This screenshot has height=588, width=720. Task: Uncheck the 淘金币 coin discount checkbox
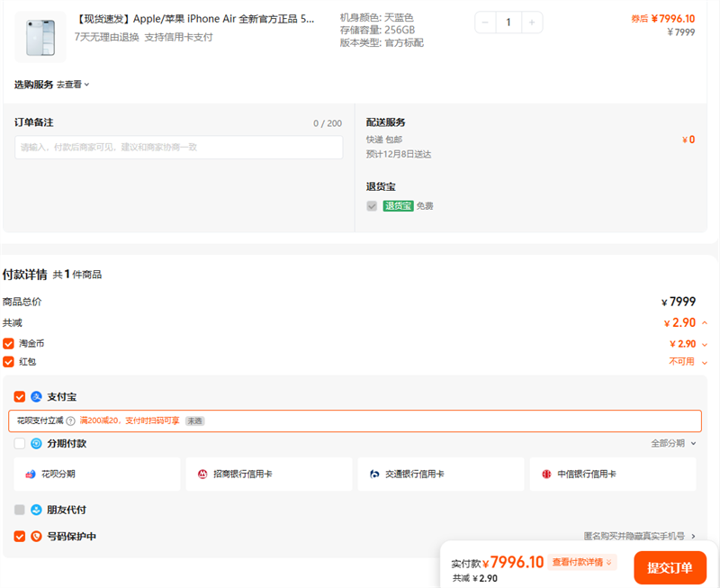(9, 344)
